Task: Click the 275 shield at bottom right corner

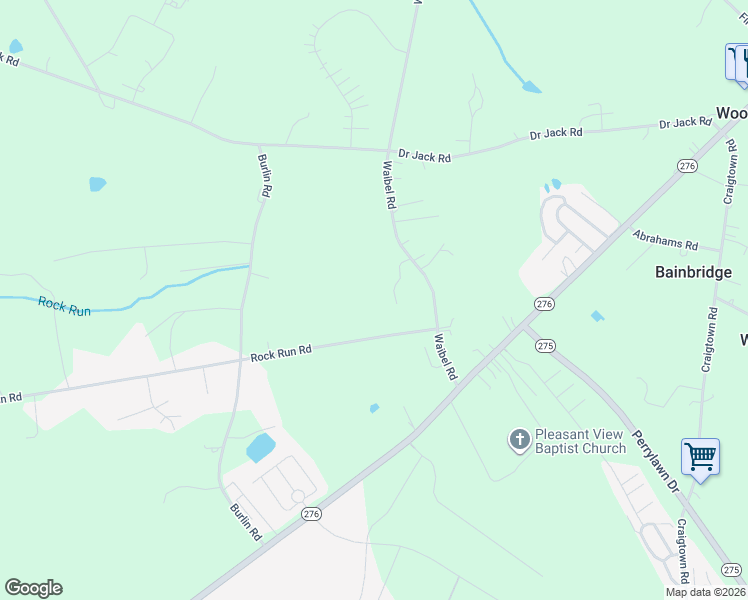Action: tap(731, 569)
